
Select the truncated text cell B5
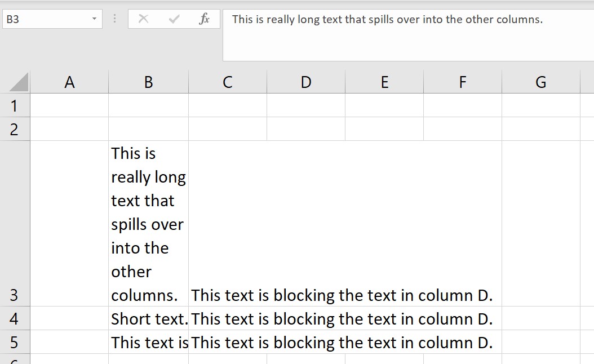pyautogui.click(x=148, y=342)
